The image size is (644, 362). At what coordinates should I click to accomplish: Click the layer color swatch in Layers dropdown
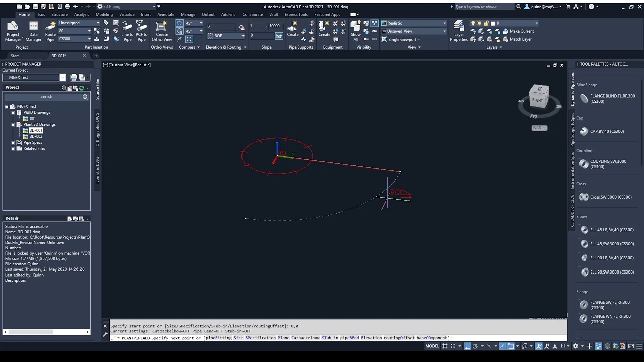pyautogui.click(x=493, y=23)
